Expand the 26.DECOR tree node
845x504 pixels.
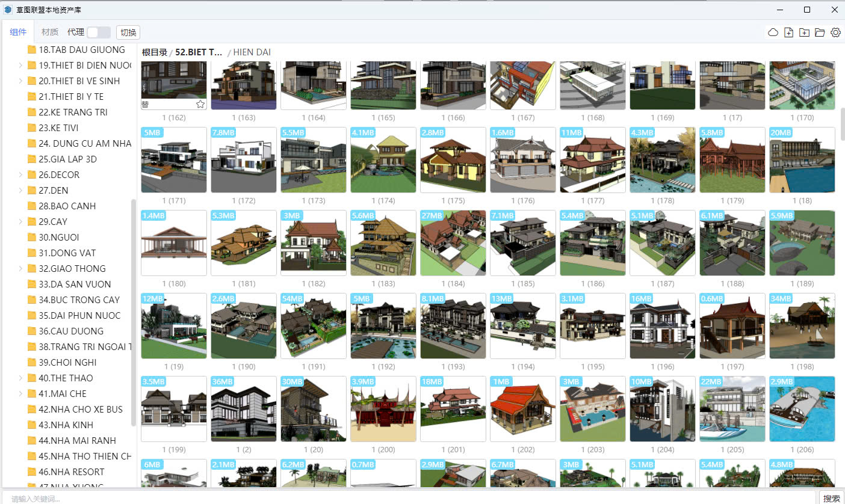point(20,175)
